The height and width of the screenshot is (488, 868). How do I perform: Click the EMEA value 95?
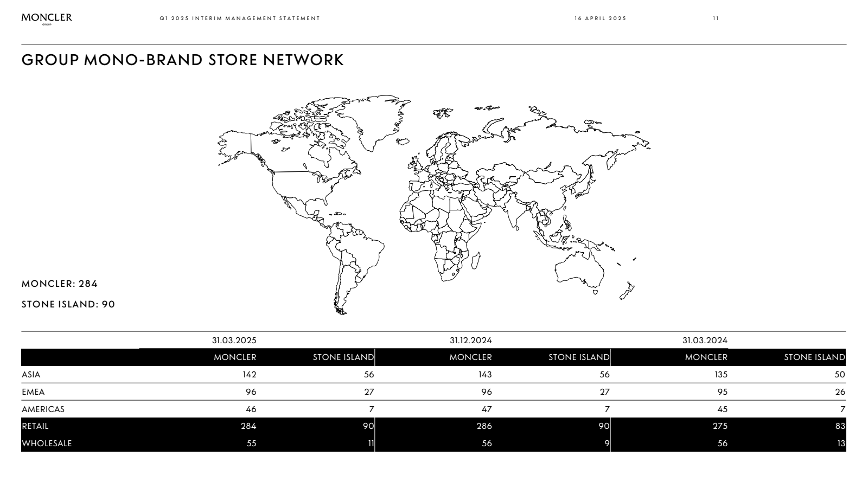coord(723,392)
